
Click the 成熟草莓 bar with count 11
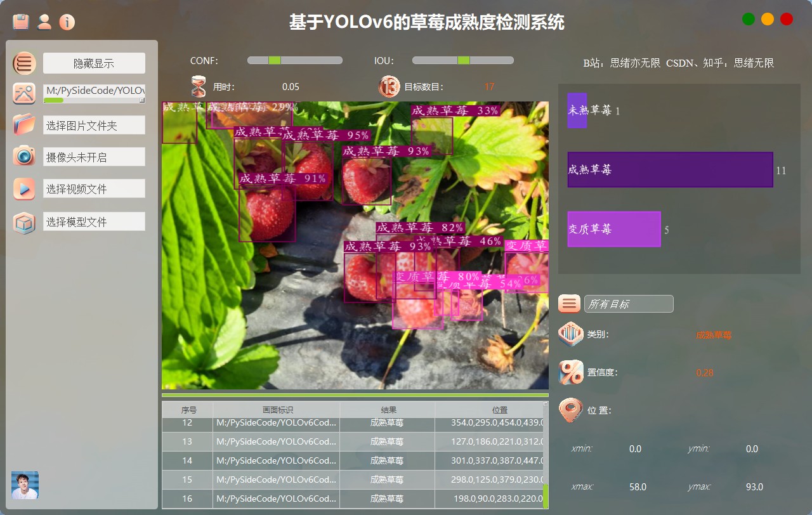pos(670,169)
